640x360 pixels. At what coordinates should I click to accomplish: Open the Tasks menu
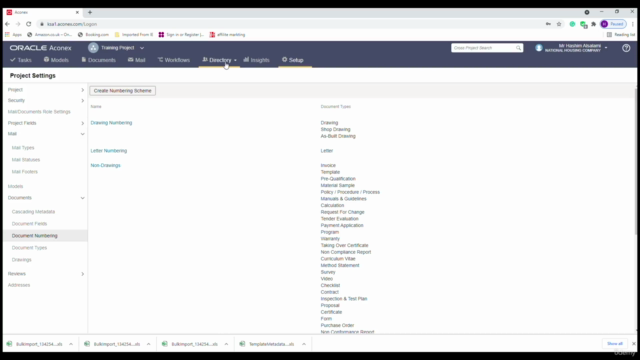(21, 60)
